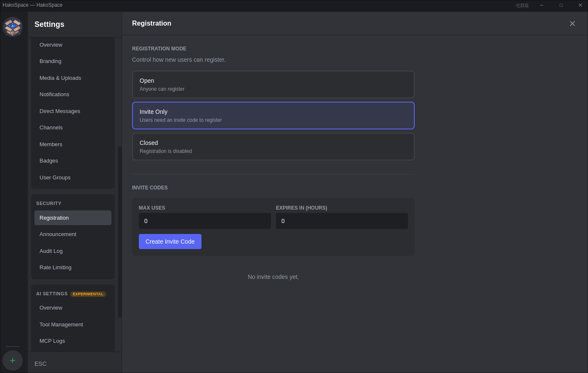Click ESC at the bottom of the sidebar
The height and width of the screenshot is (373, 588).
tap(40, 364)
